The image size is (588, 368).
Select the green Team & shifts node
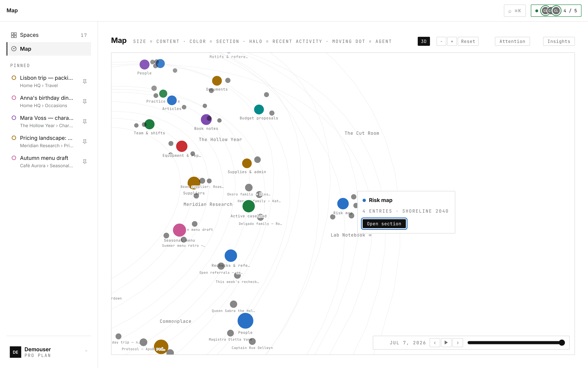tap(149, 124)
